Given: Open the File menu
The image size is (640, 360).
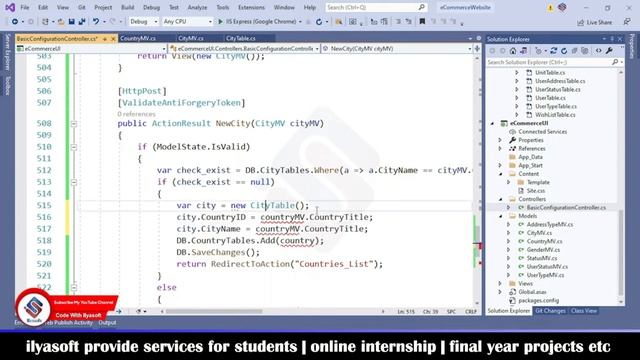Looking at the screenshot, I should coord(24,7).
